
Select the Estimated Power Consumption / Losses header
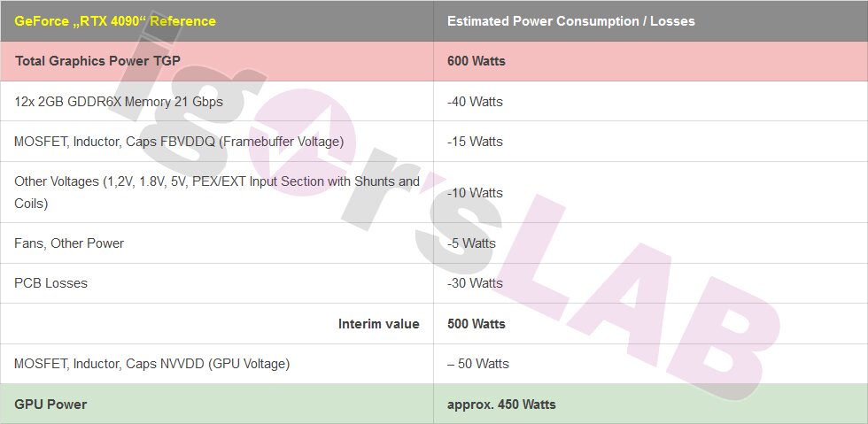tap(570, 21)
